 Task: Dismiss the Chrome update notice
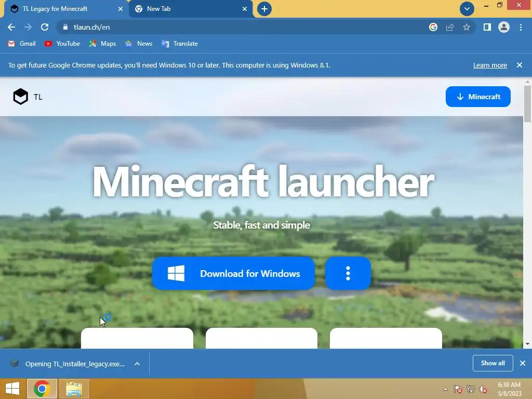point(520,65)
